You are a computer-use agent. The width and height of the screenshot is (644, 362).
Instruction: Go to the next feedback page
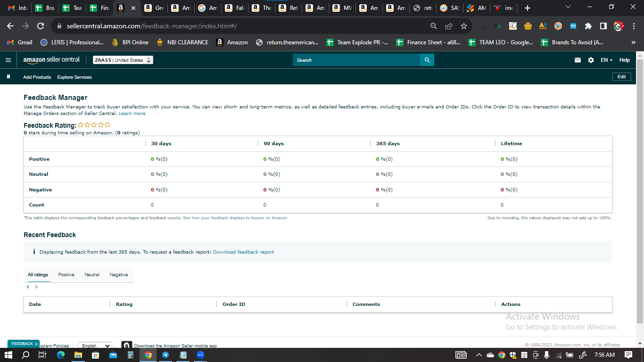coord(36,287)
